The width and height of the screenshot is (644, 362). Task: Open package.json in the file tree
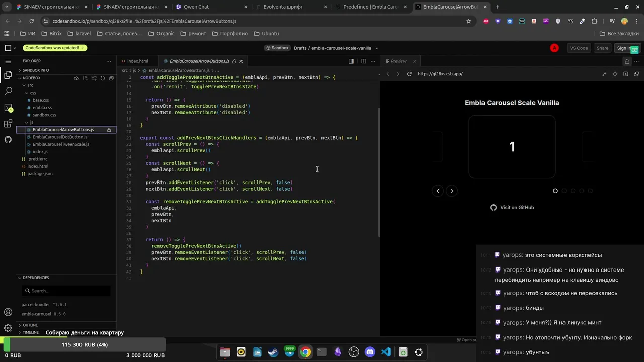(x=40, y=174)
